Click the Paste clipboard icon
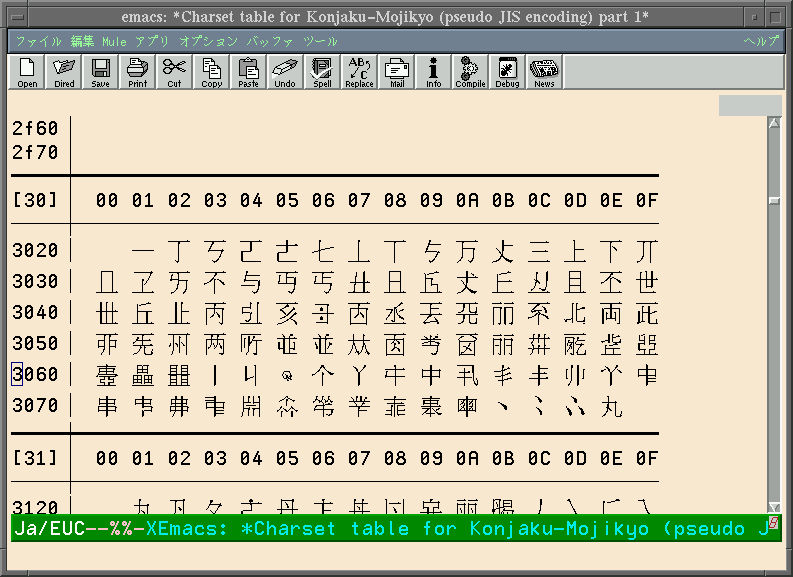Viewport: 793px width, 577px height. [x=248, y=72]
